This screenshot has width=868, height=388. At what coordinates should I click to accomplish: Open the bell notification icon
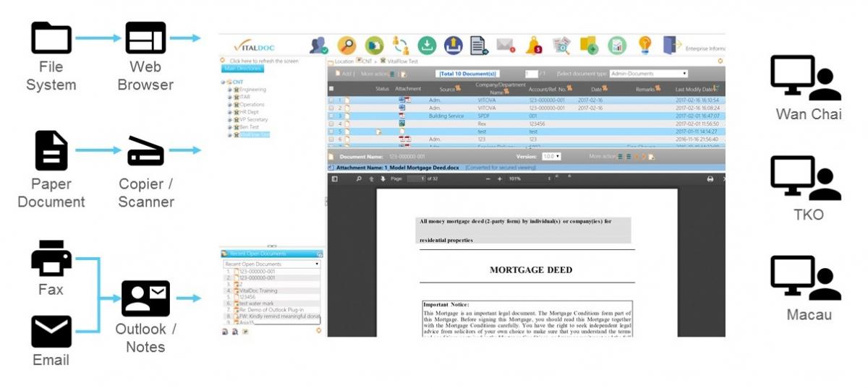pos(534,45)
